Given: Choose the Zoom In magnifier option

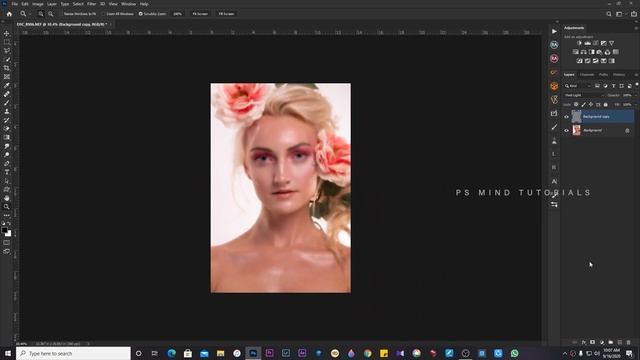Looking at the screenshot, I should pos(41,14).
